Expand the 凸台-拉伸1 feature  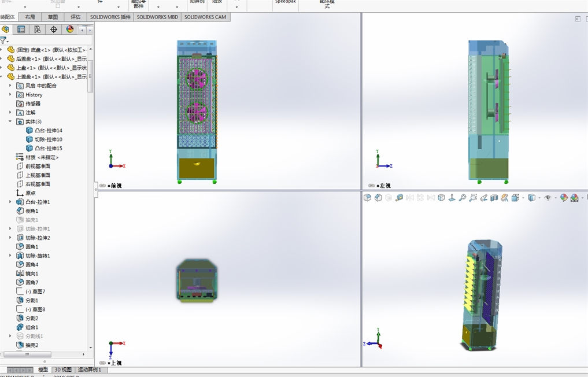tap(10, 202)
